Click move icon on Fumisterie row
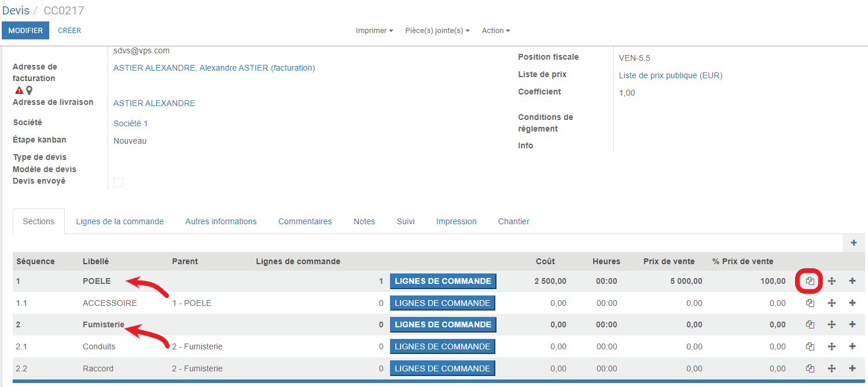The width and height of the screenshot is (868, 387). [832, 325]
